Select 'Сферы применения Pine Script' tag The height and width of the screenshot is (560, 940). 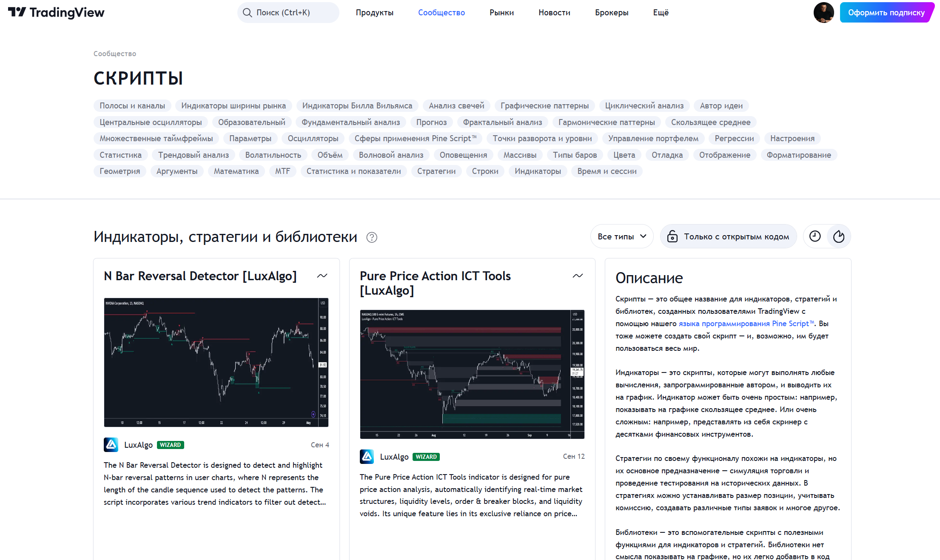click(x=416, y=139)
